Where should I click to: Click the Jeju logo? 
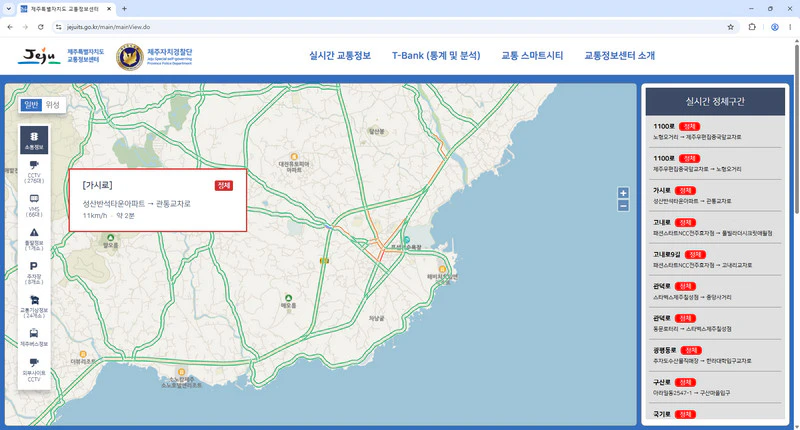coord(39,56)
